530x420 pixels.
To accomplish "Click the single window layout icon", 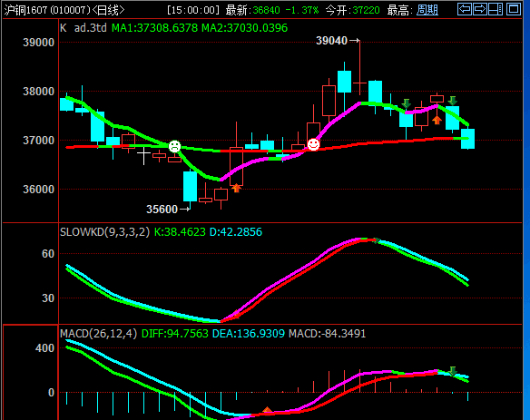I will click(x=514, y=9).
